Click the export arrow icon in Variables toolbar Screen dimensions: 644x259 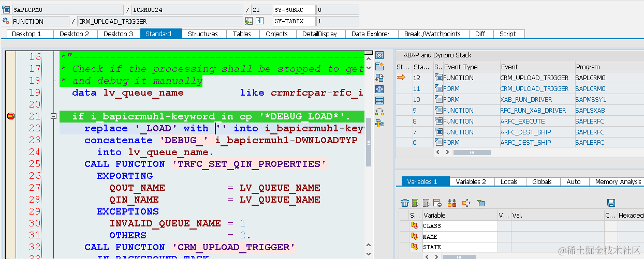466,203
